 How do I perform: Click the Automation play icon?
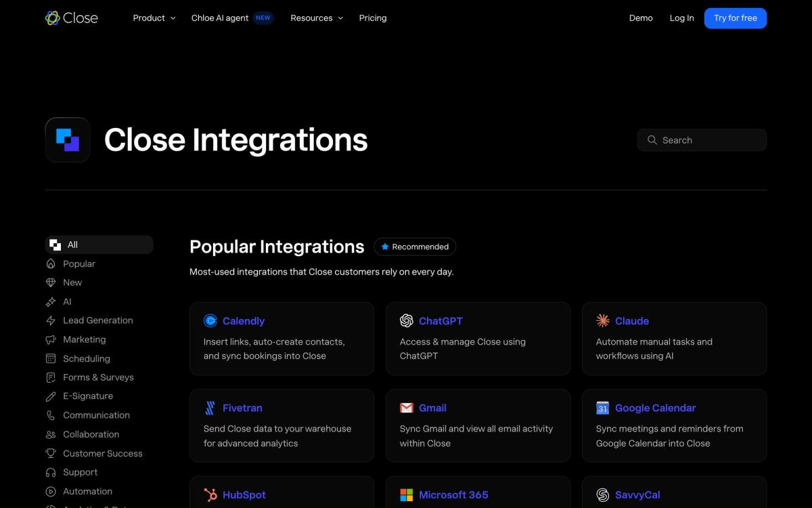[x=51, y=492]
